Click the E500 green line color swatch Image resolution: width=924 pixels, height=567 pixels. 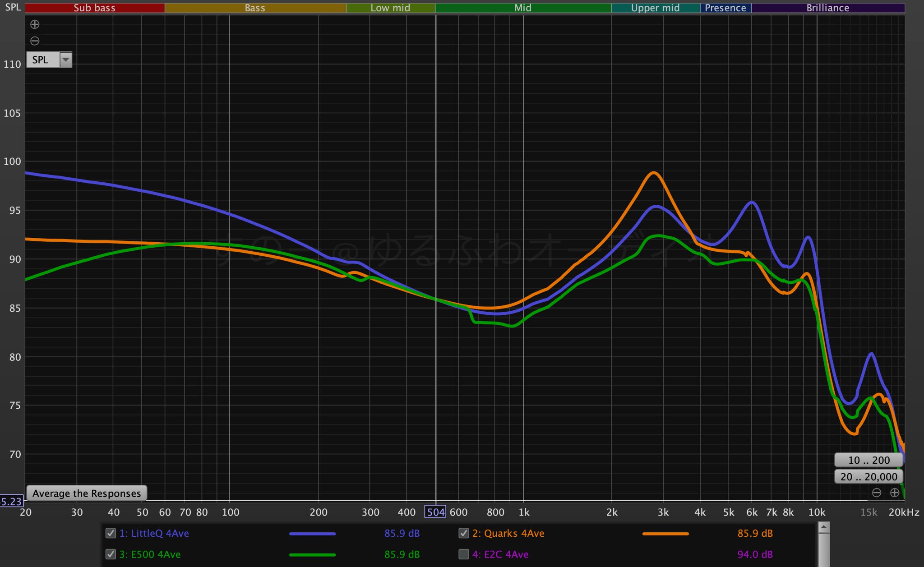pyautogui.click(x=312, y=554)
